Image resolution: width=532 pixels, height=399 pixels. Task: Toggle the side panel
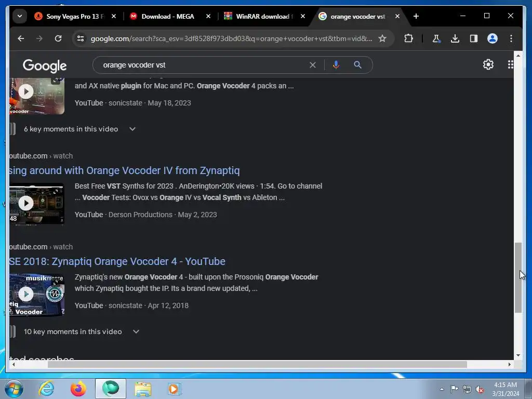pos(474,38)
